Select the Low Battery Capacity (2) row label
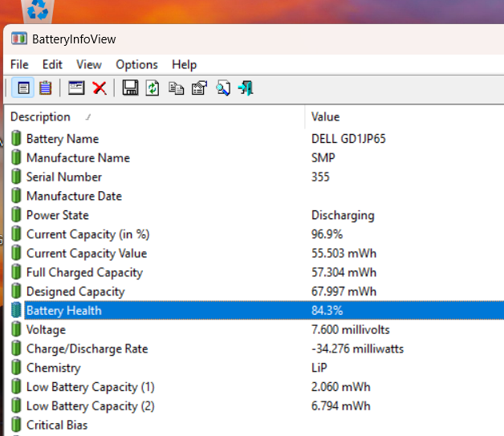The height and width of the screenshot is (436, 504). [91, 406]
